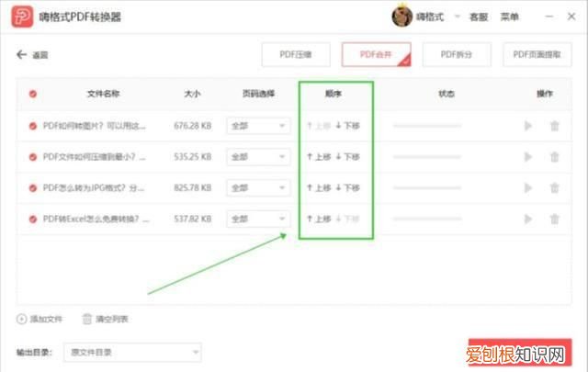Click the 添加文件 label

click(x=46, y=319)
